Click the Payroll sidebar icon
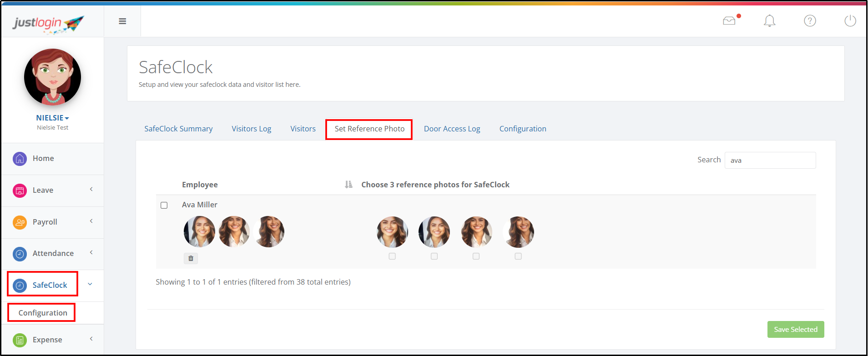868x356 pixels. point(20,222)
